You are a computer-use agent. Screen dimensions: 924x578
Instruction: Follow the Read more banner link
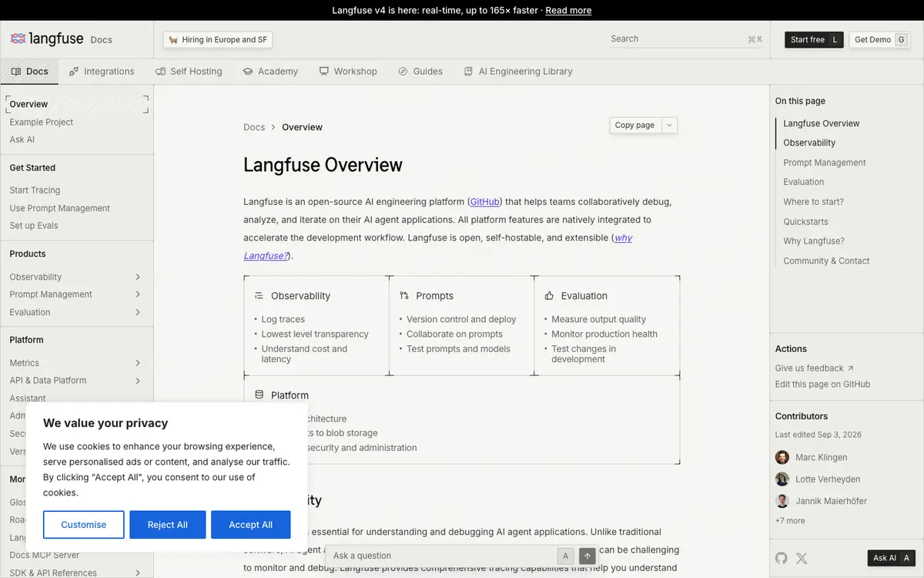click(x=569, y=10)
